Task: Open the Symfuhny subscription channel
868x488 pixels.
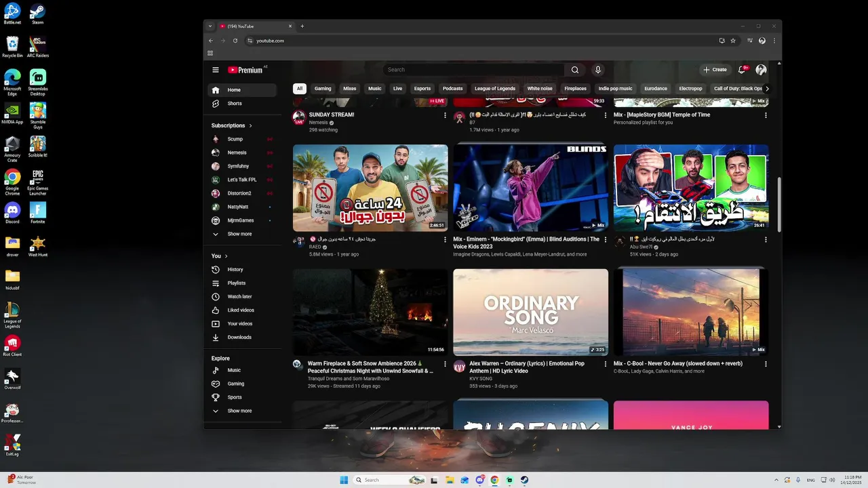Action: click(242, 166)
